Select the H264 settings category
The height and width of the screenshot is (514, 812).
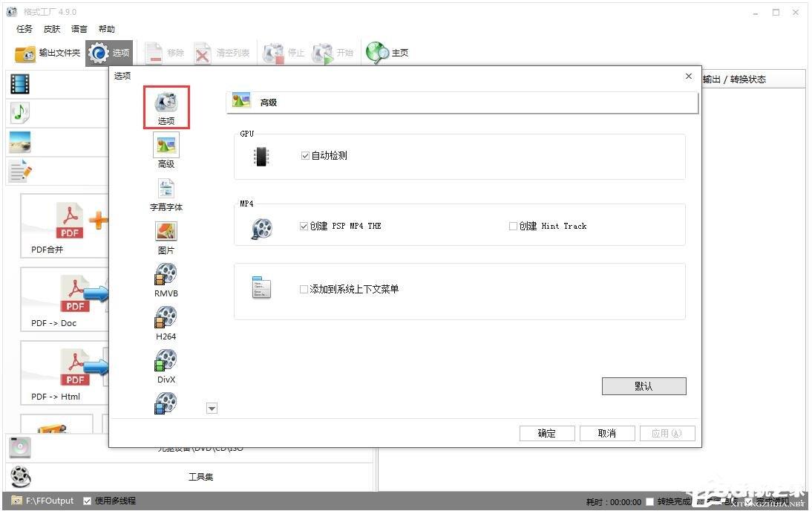166,323
